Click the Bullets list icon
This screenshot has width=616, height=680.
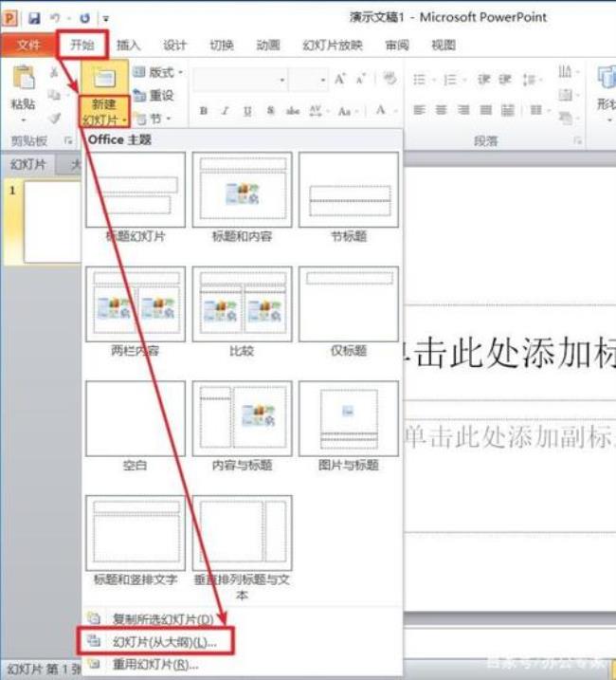tap(419, 80)
